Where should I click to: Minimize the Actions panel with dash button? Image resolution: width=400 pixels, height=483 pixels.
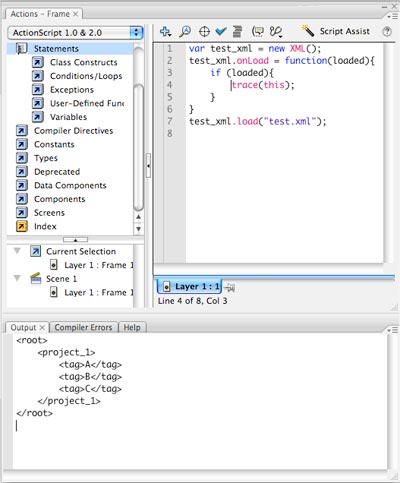pos(385,7)
